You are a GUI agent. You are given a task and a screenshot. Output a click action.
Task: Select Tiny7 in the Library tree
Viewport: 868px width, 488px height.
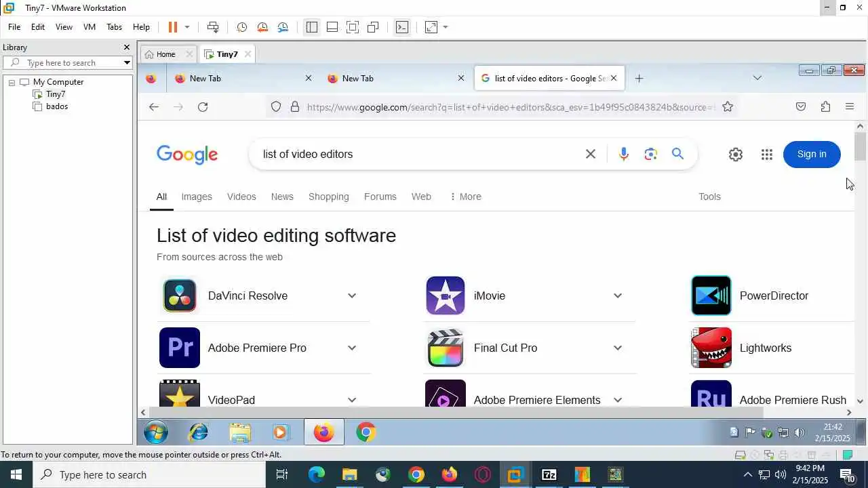pyautogui.click(x=56, y=94)
